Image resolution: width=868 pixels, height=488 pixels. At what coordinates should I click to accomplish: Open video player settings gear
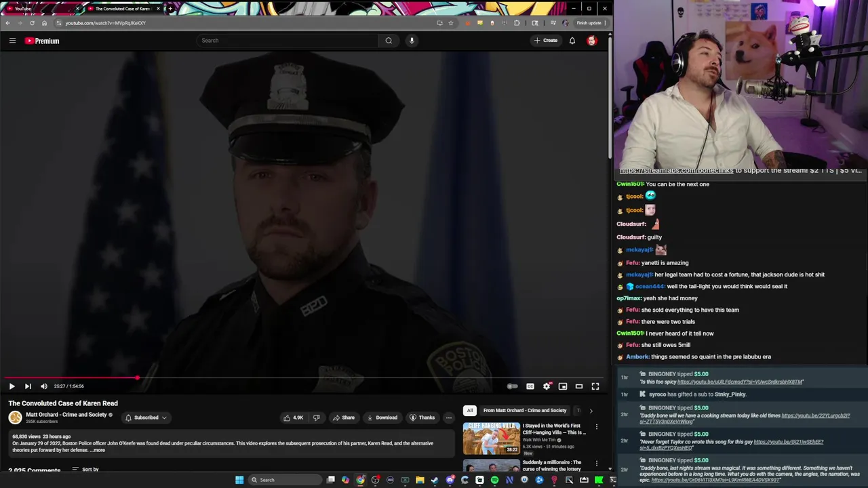point(547,386)
